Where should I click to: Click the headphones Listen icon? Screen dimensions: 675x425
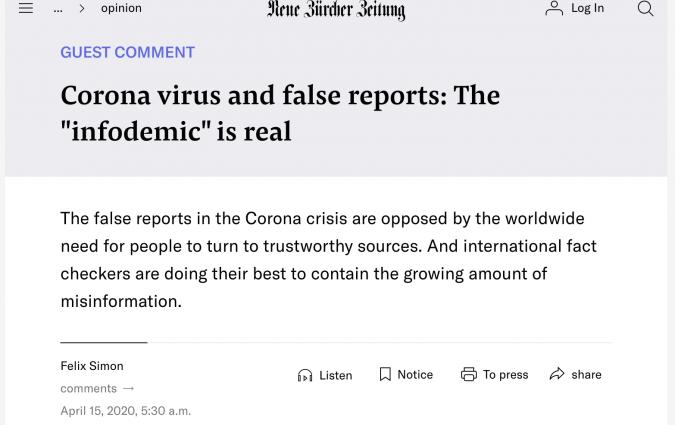305,375
